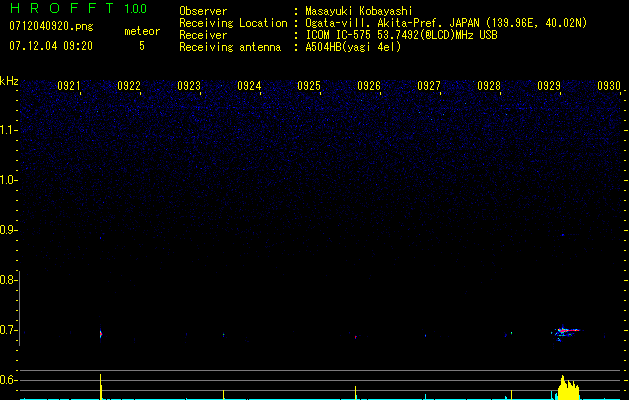629x400 pixels.
Task: Click the 0926 time marker
Action: 369,86
